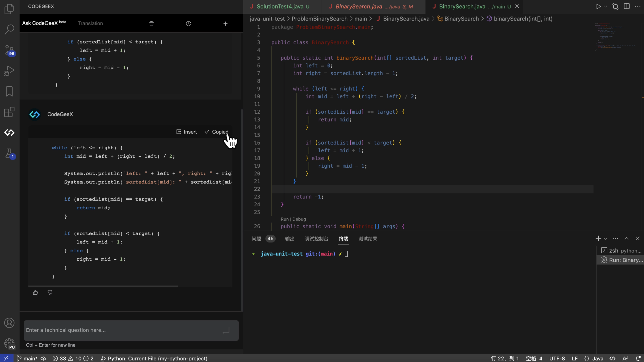Image resolution: width=644 pixels, height=362 pixels.
Task: Click the Run and Debug sidebar icon
Action: pos(10,71)
